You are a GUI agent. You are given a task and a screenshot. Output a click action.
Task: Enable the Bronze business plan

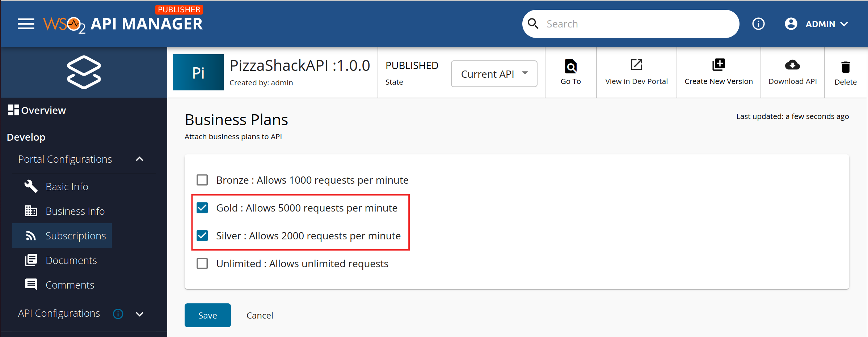(x=202, y=180)
